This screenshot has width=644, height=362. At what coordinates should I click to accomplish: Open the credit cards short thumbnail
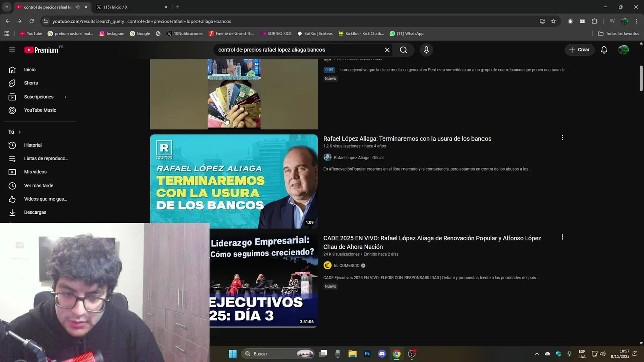coord(234,94)
